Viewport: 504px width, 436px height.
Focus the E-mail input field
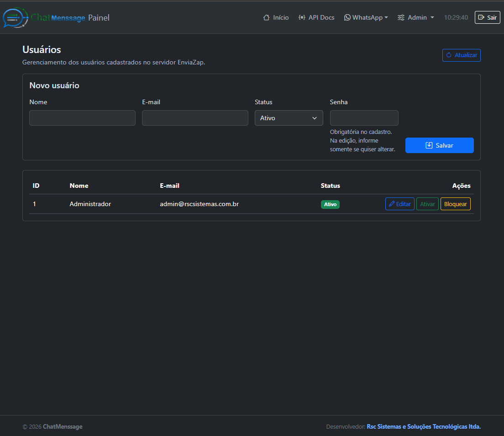click(x=195, y=118)
